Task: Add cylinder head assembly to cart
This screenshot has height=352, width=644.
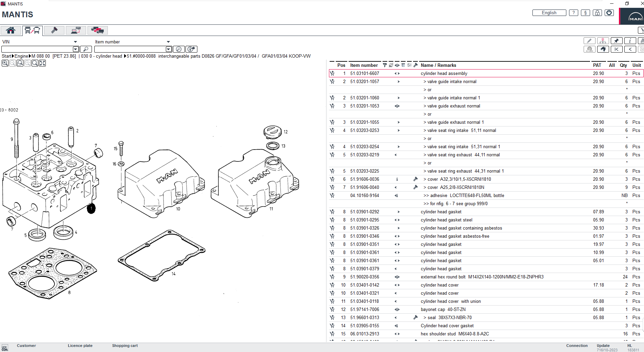Action: tap(332, 73)
